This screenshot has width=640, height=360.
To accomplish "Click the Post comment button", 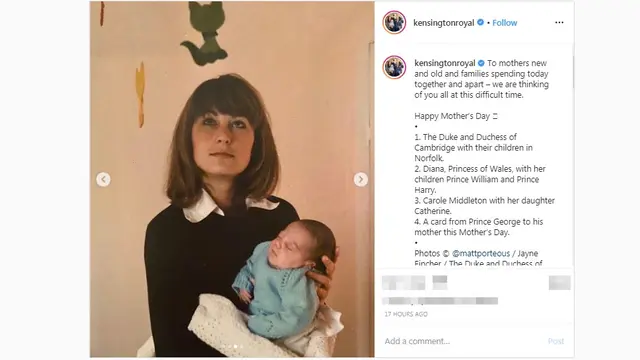I will pos(556,341).
